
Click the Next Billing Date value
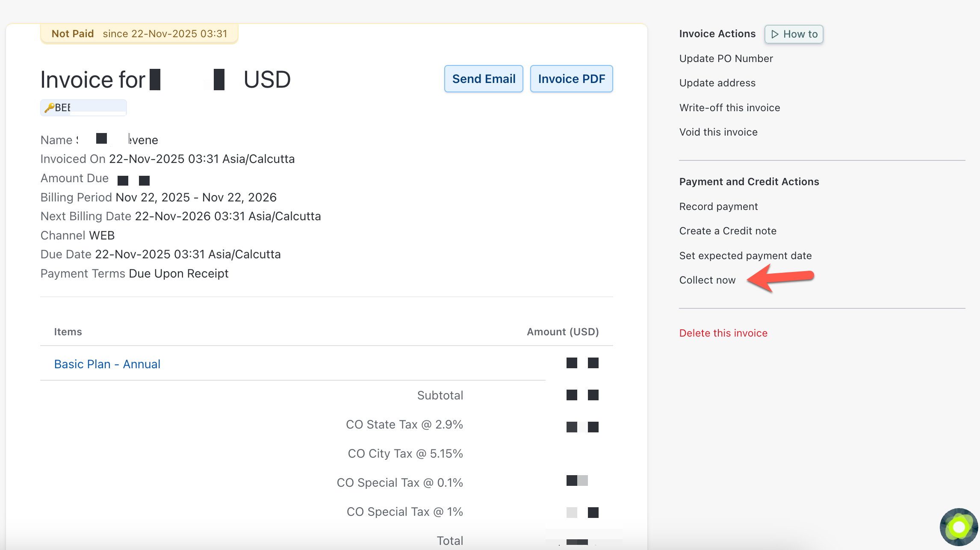click(x=228, y=216)
